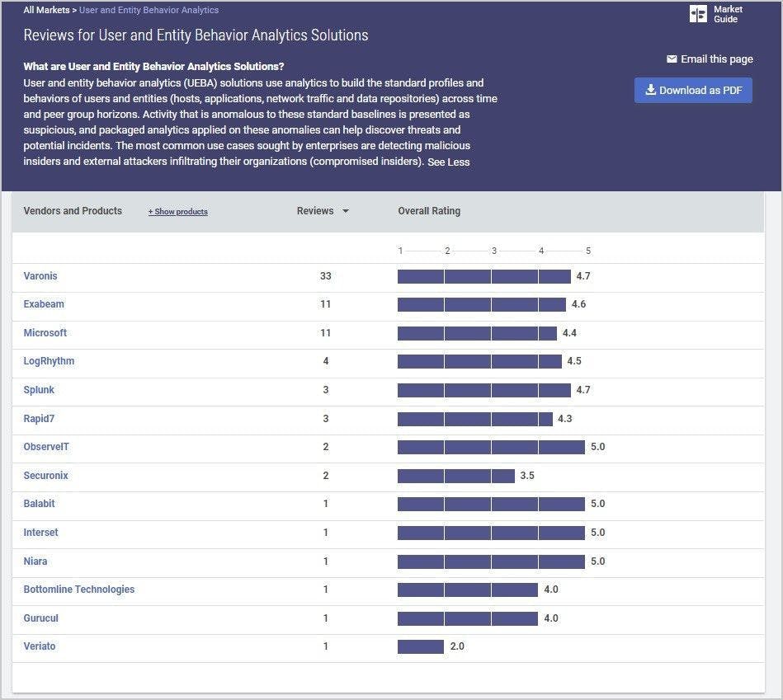Open the Niara vendor page
Image resolution: width=783 pixels, height=700 pixels.
[35, 561]
